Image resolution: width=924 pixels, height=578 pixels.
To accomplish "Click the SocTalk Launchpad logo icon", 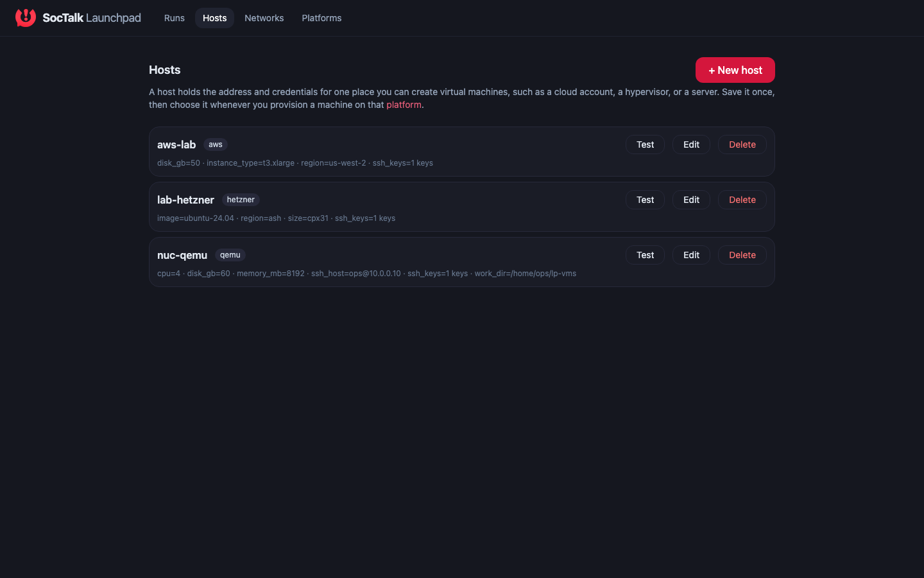I will click(26, 17).
